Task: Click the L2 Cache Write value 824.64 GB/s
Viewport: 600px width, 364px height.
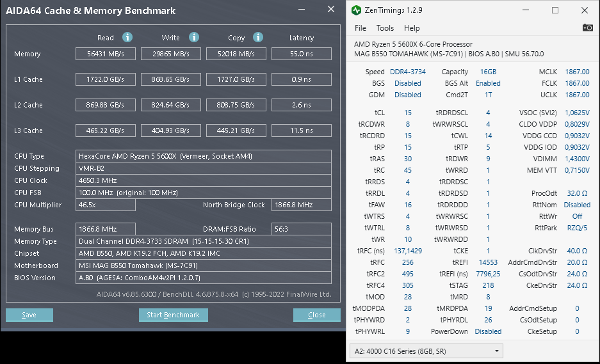Action: point(171,105)
